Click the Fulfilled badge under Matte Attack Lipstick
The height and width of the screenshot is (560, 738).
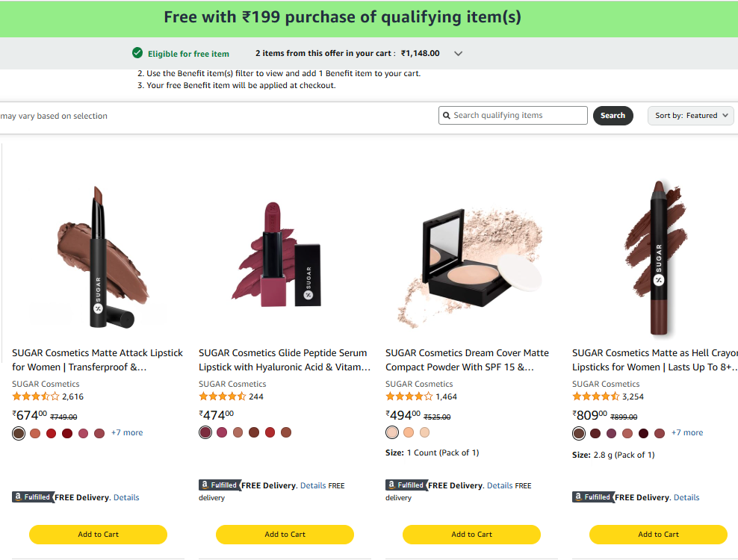click(32, 497)
